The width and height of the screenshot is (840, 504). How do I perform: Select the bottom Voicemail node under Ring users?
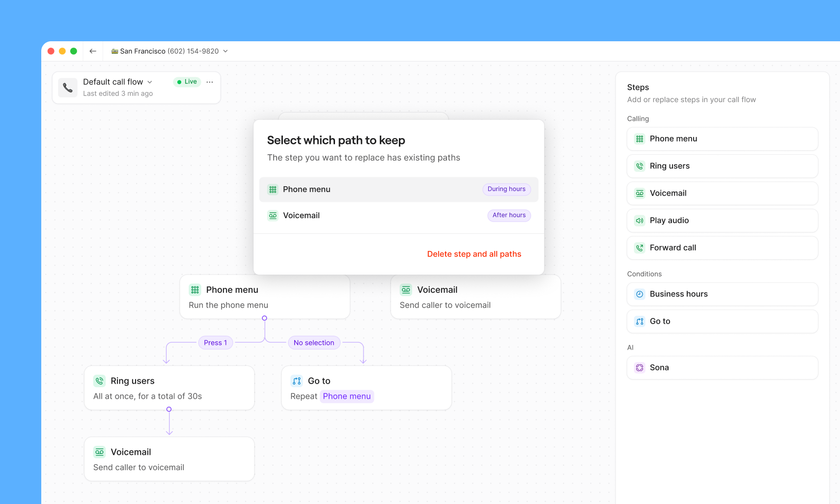169,459
